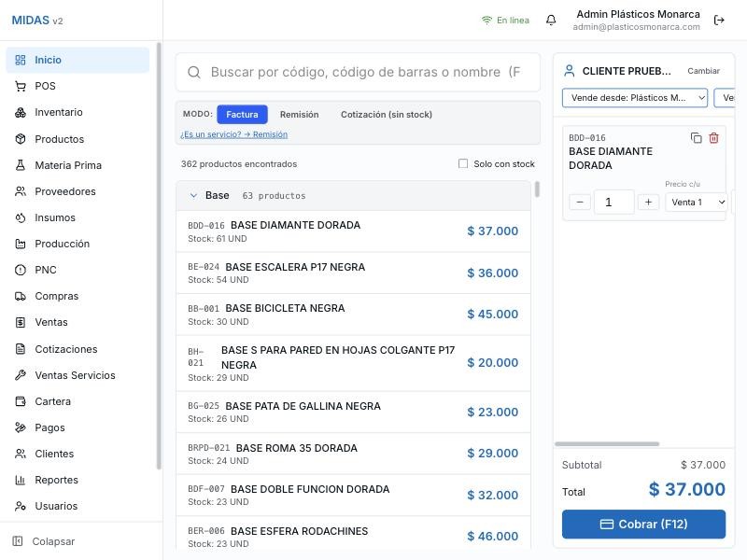747x560 pixels.
Task: Click Cobrar (F12) button
Action: point(643,525)
